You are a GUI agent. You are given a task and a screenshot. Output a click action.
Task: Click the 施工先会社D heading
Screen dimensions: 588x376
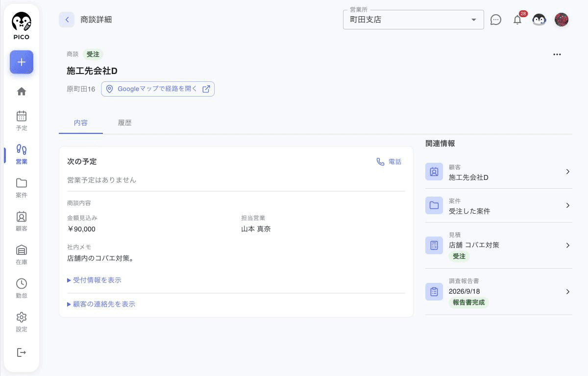click(x=92, y=71)
